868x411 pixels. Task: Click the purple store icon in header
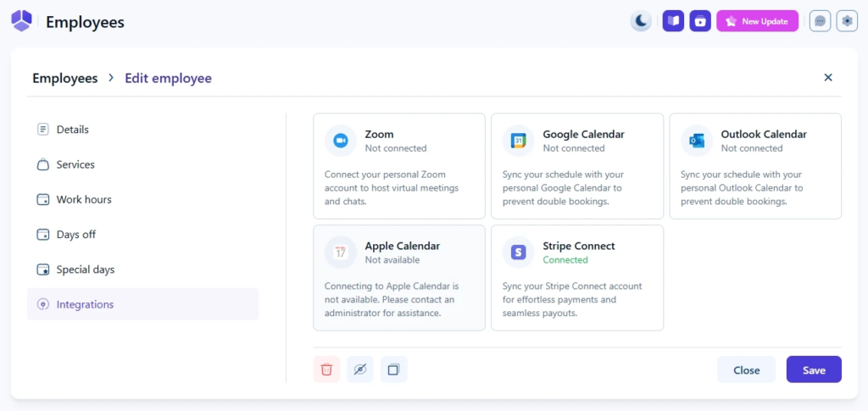(x=699, y=21)
